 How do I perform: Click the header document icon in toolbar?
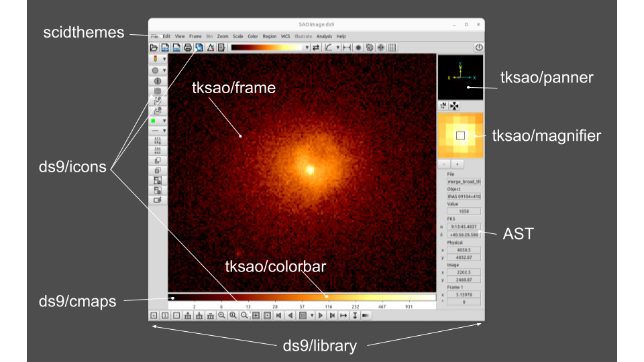point(221,48)
